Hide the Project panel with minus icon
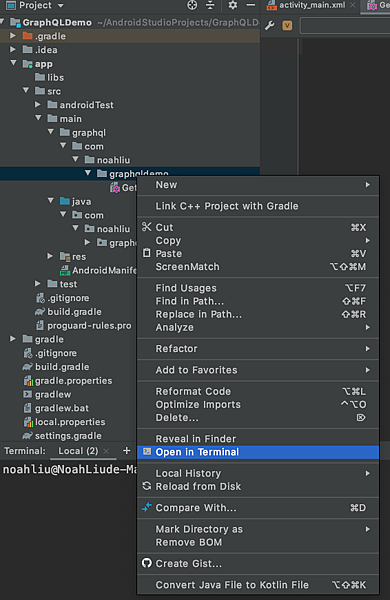 251,5
